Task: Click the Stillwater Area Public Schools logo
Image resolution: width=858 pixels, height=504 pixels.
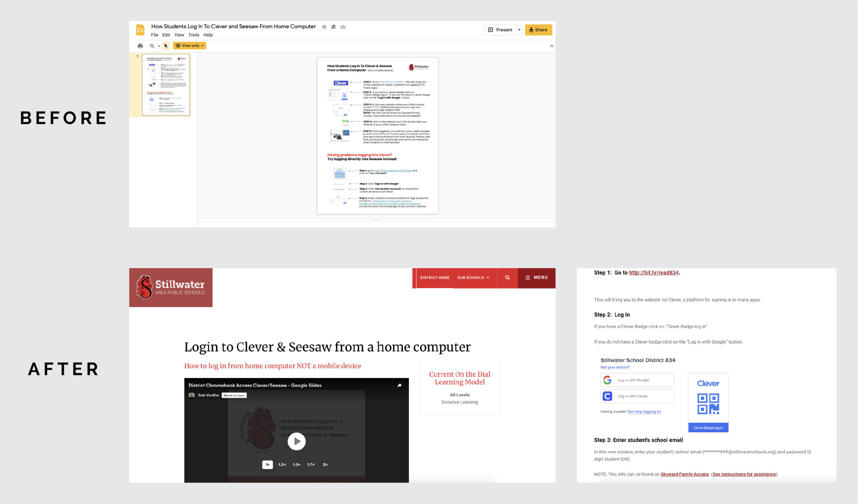Action: click(x=171, y=287)
